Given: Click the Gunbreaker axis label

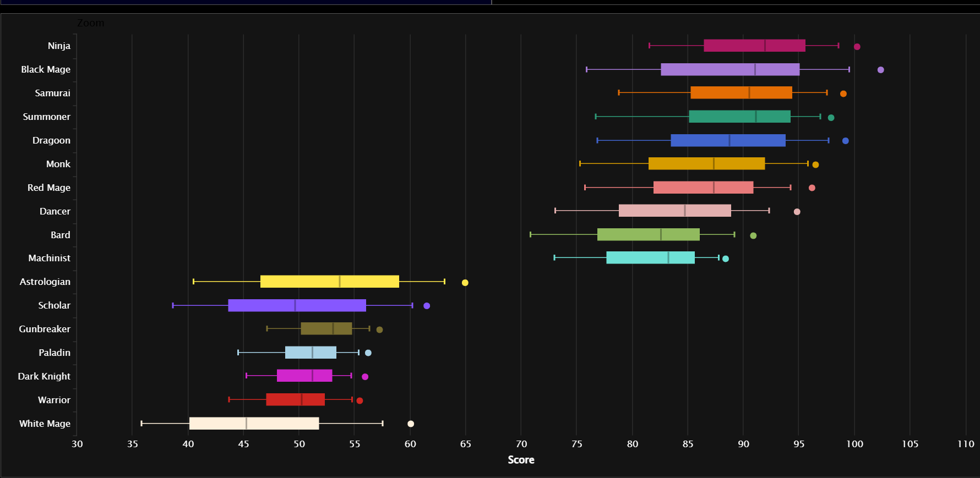Looking at the screenshot, I should (45, 329).
